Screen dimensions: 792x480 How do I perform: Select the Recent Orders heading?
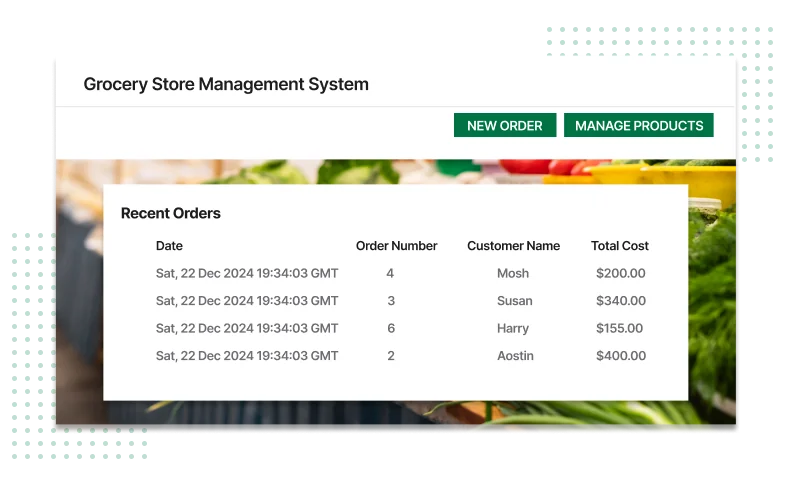(171, 213)
